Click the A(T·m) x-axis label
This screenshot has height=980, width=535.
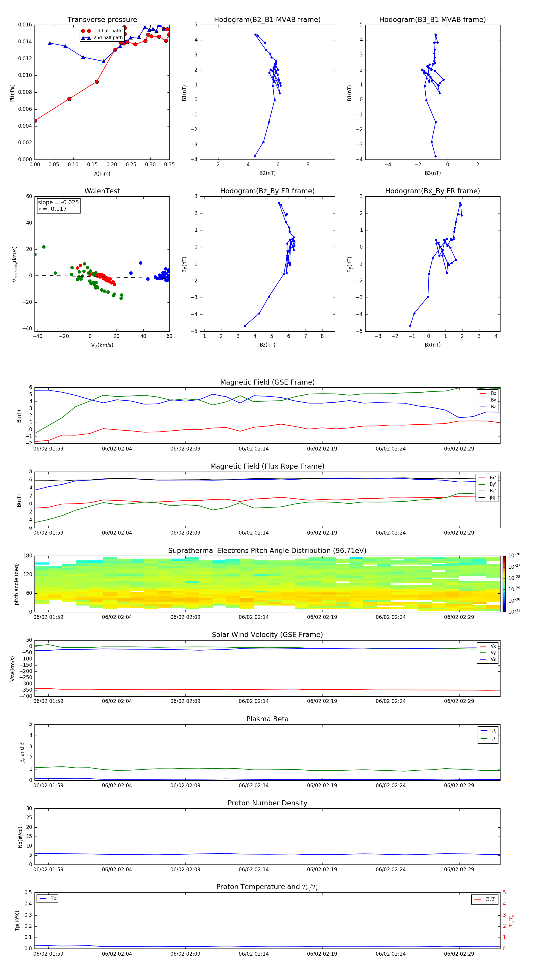coord(102,174)
